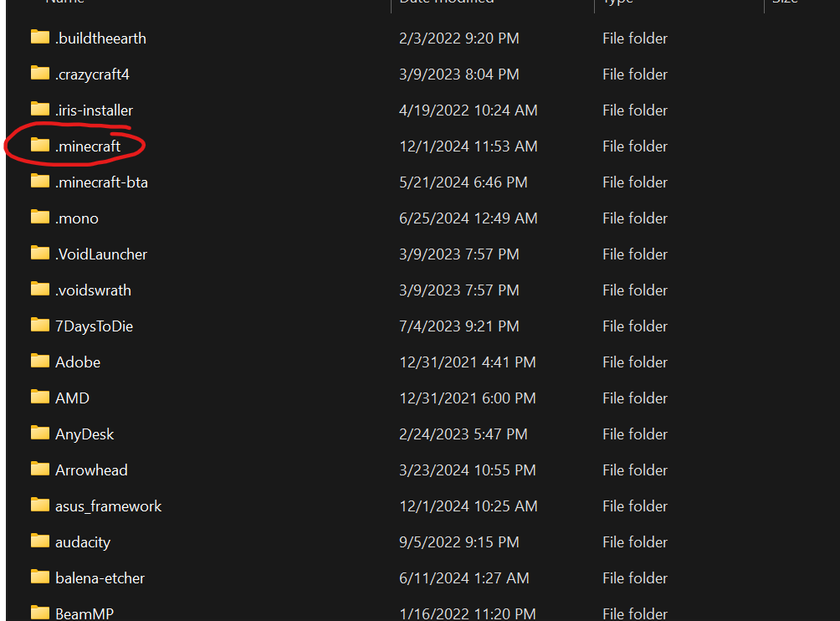Click the .minecraft-bta folder icon

40,181
